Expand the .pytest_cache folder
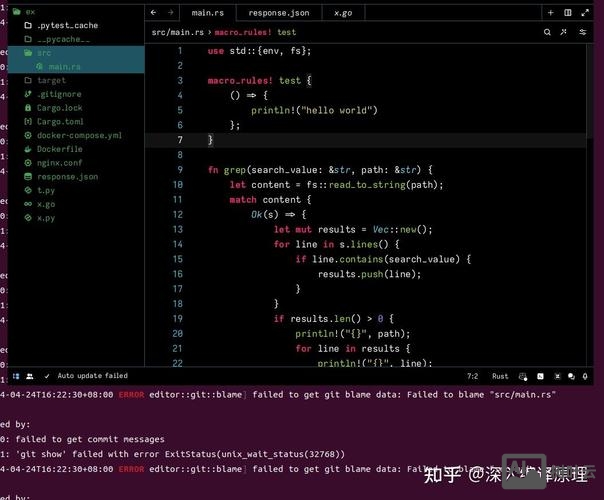604x500 pixels. (28, 25)
